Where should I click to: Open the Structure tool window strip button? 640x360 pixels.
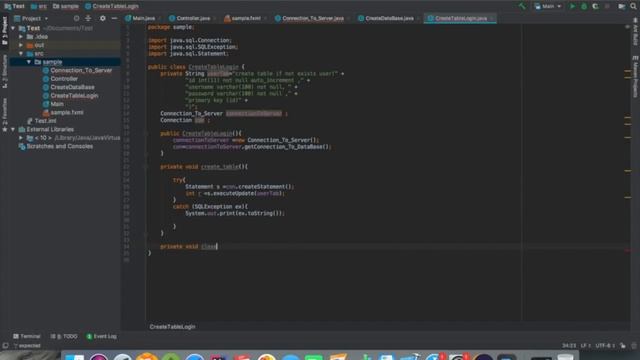tap(4, 71)
